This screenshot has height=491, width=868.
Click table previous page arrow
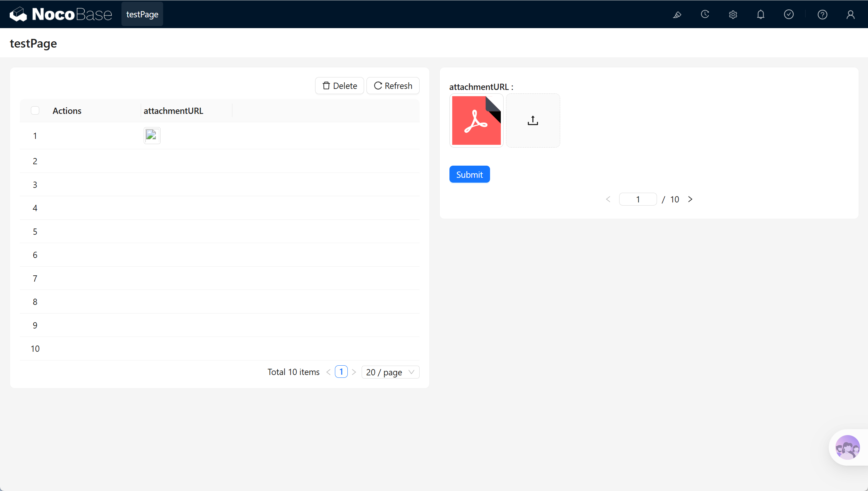(x=328, y=372)
